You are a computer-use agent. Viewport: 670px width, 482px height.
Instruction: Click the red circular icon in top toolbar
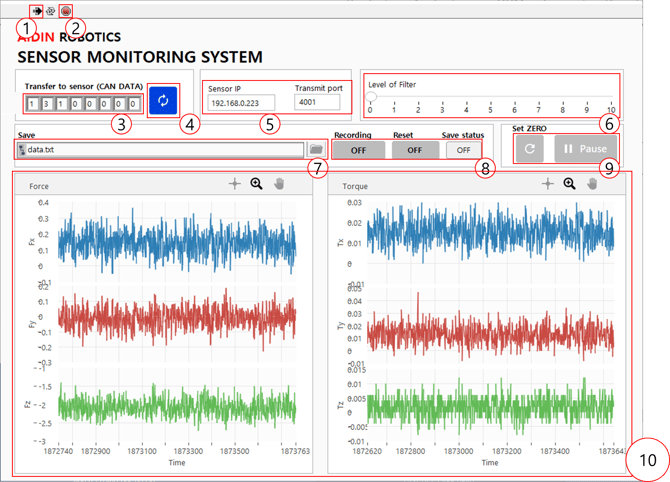[x=66, y=11]
